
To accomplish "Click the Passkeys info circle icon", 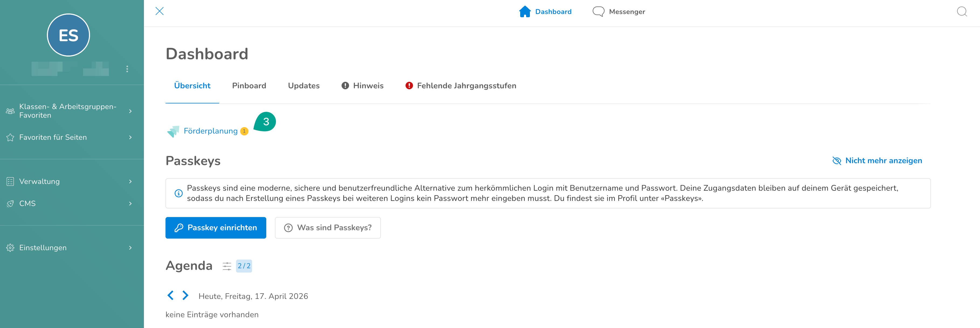I will coord(178,193).
